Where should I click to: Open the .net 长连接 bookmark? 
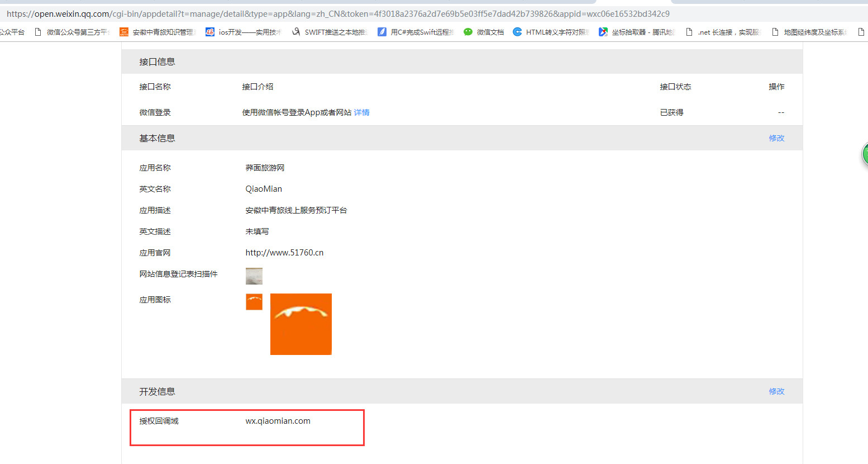click(x=723, y=32)
